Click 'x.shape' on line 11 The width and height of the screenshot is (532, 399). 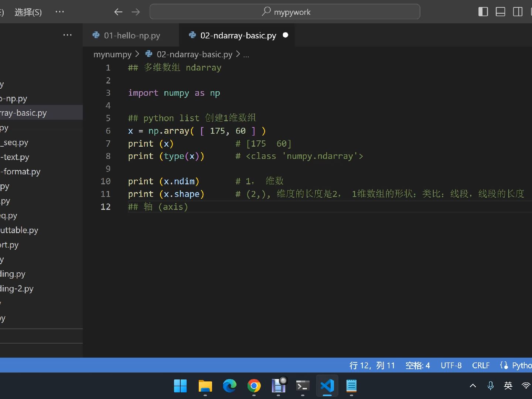point(181,194)
